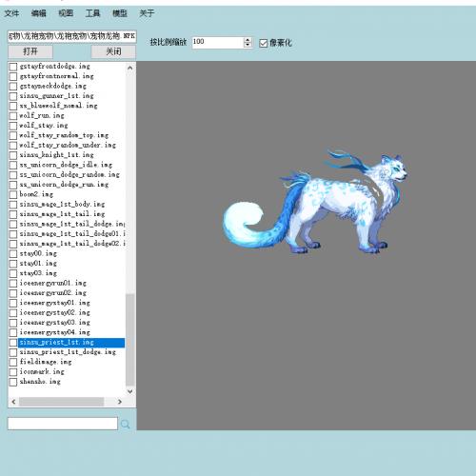Check the fieldimage.img checkbox
This screenshot has height=476, width=476.
click(x=13, y=362)
